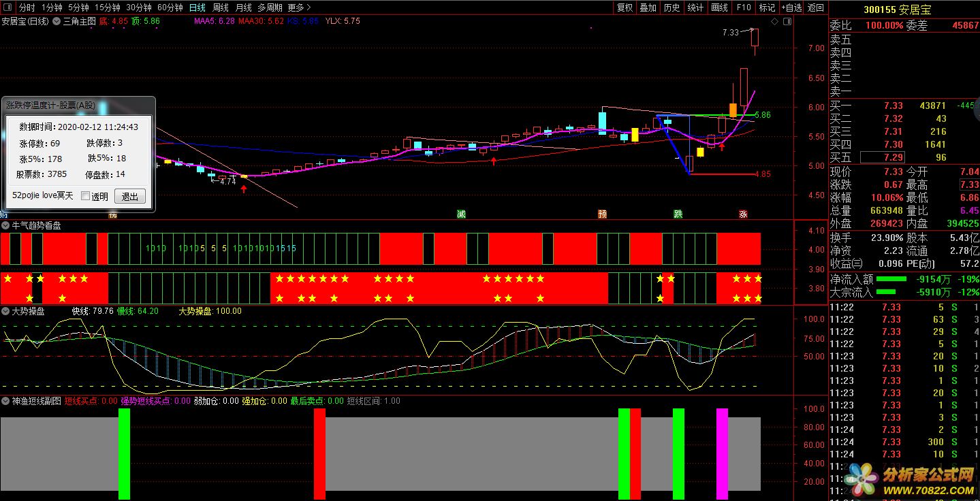
Task: Click the red up arrow below 4.74
Action: click(244, 189)
